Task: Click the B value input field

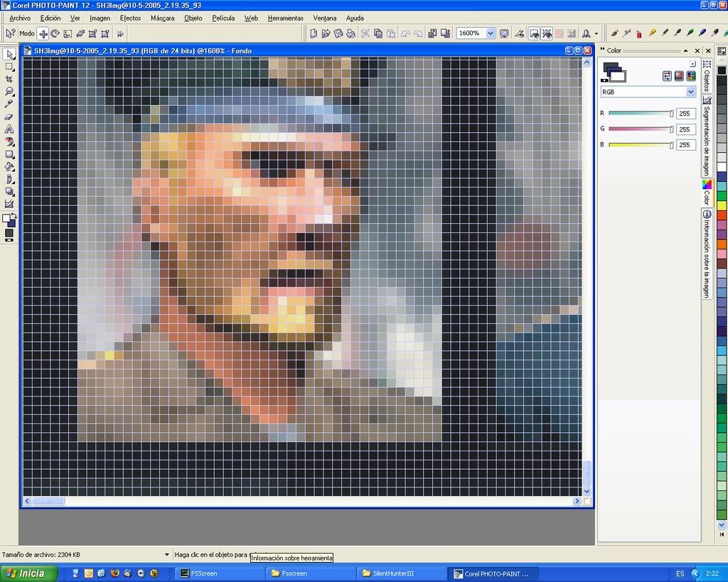Action: tap(686, 145)
